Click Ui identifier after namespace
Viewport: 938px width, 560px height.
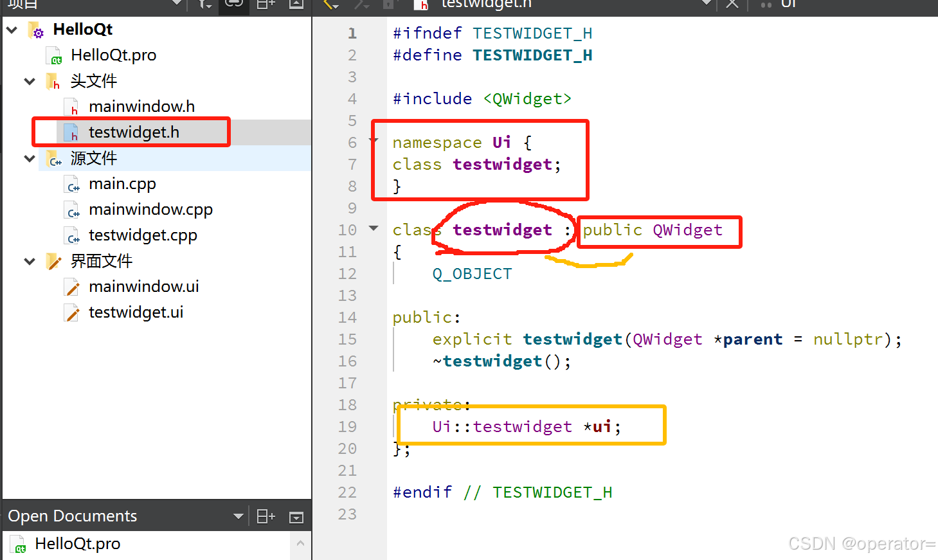[x=502, y=143]
